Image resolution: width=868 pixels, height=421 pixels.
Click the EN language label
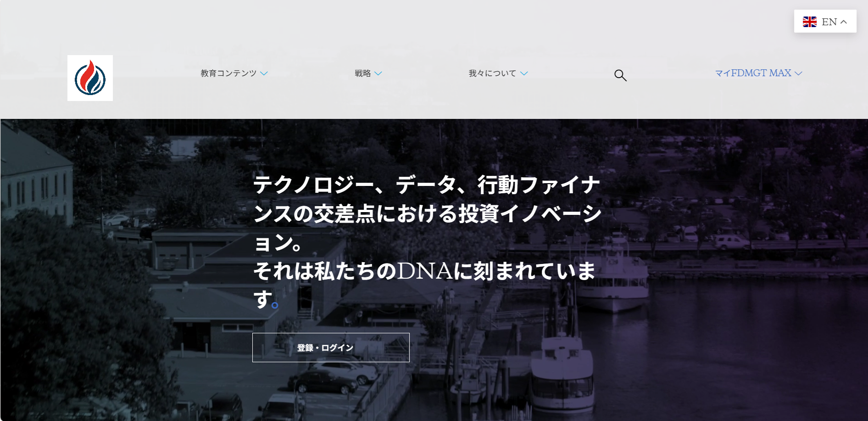[829, 22]
